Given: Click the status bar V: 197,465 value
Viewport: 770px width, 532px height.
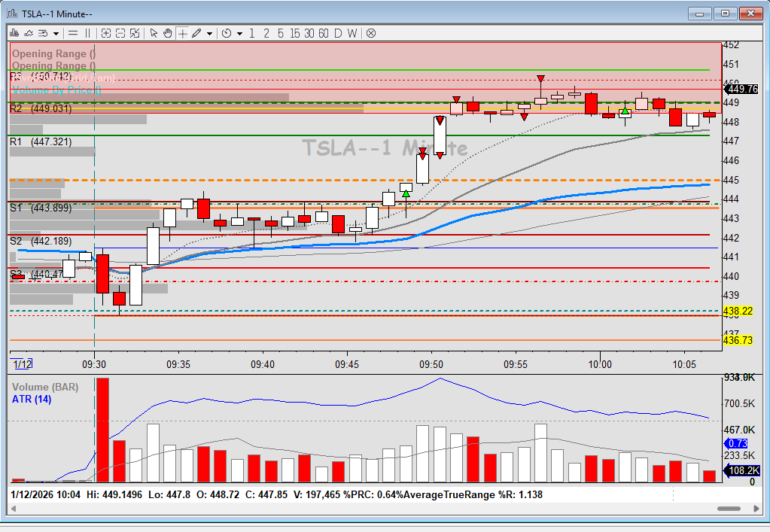Looking at the screenshot, I should [317, 494].
